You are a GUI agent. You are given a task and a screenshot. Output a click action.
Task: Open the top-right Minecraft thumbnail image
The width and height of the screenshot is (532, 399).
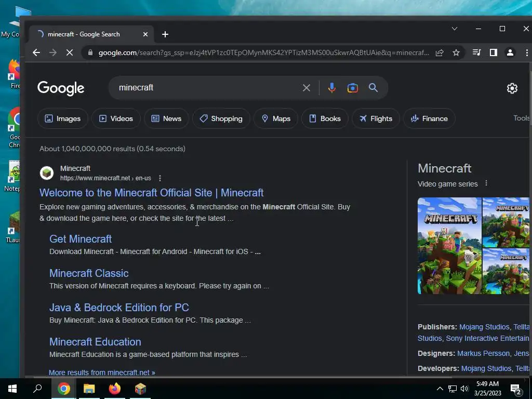tap(506, 222)
